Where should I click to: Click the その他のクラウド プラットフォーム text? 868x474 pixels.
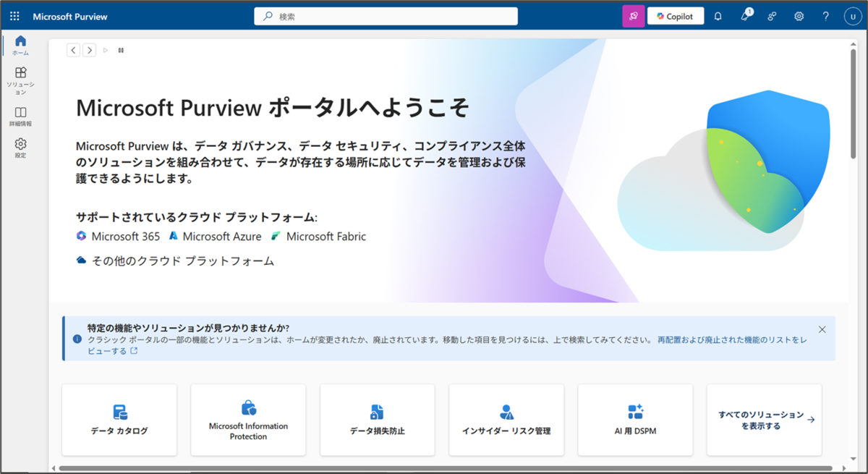[183, 261]
